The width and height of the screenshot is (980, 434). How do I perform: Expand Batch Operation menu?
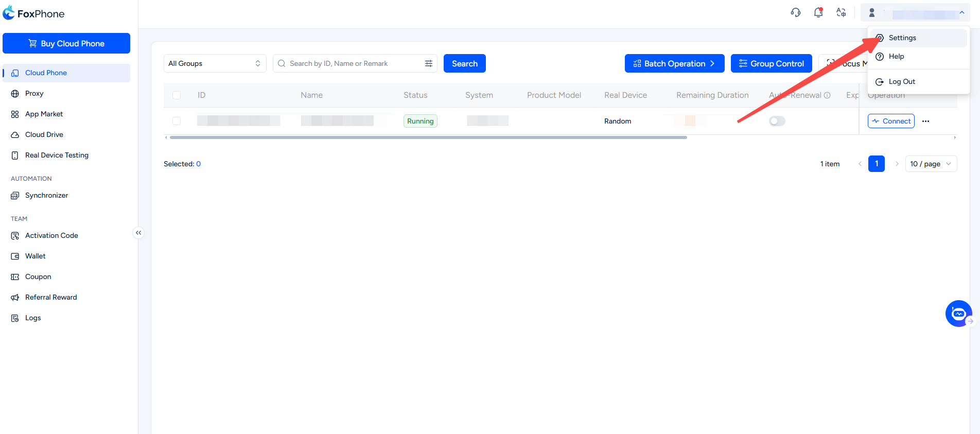coord(675,63)
